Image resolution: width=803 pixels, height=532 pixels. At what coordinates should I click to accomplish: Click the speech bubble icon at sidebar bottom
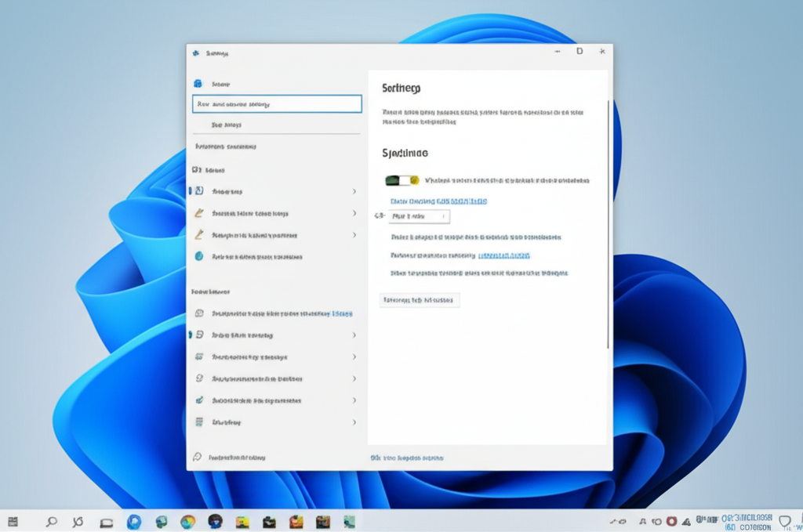tap(198, 457)
